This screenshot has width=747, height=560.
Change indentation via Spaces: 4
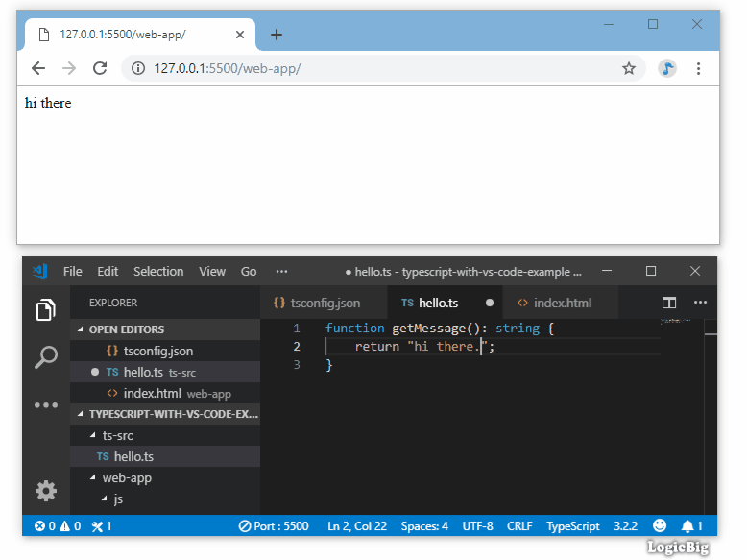(x=424, y=526)
